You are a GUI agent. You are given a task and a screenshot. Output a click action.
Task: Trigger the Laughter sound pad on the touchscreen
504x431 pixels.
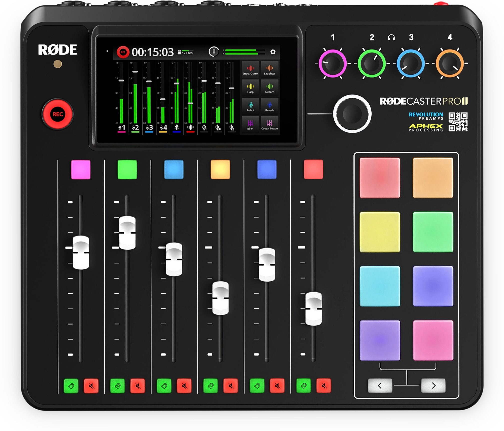coord(269,70)
